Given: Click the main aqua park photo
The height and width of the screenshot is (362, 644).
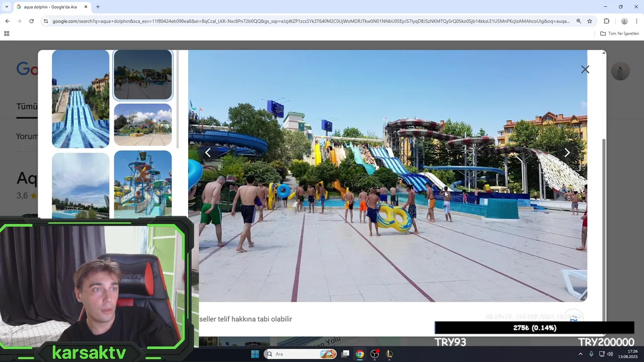Looking at the screenshot, I should (387, 176).
